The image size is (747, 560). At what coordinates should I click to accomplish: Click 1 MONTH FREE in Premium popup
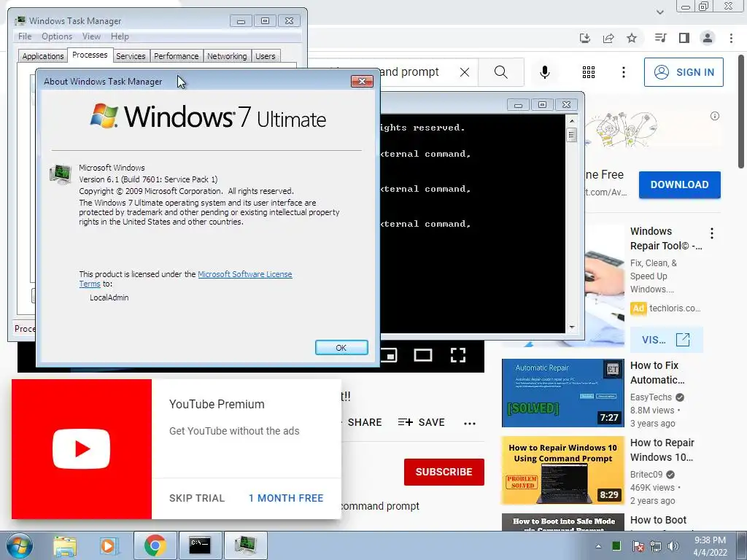click(286, 498)
